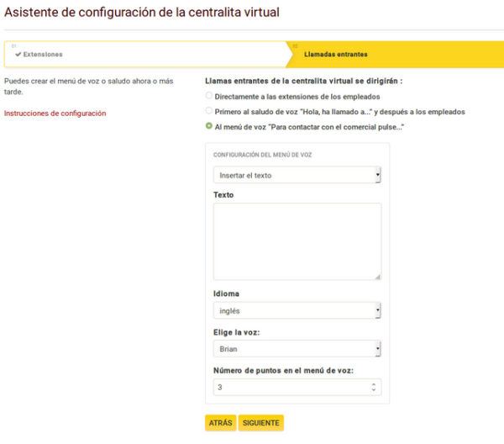Viewport: 504px width, 444px height.
Task: Click the 'Configuración del menú de voz' heading
Action: 263,156
